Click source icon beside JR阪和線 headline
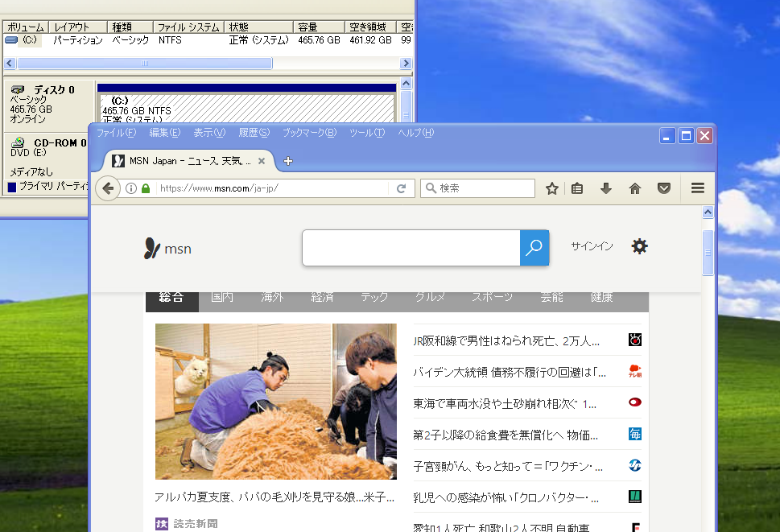 point(635,340)
